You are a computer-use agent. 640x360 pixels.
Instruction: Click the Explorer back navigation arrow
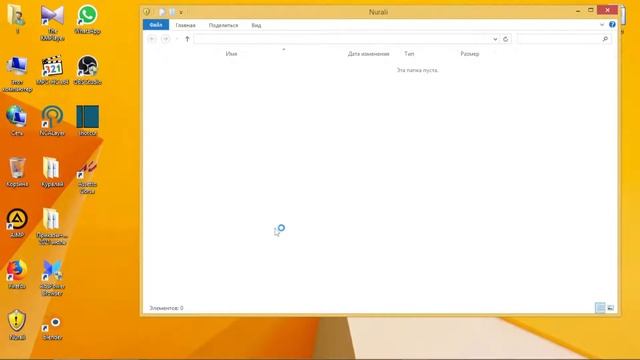(152, 39)
